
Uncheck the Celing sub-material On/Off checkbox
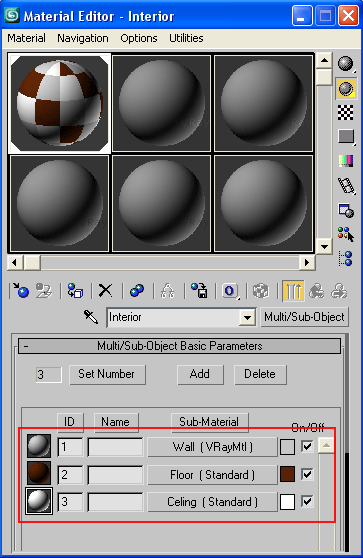(307, 501)
